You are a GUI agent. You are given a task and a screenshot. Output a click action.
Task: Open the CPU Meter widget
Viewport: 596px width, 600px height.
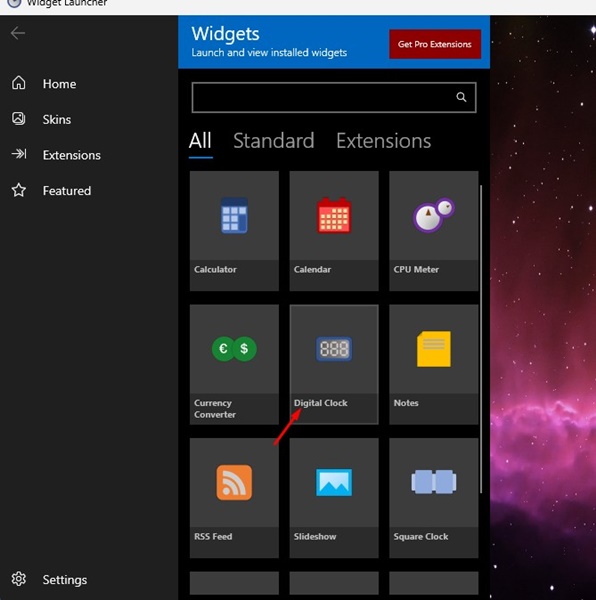click(x=434, y=231)
